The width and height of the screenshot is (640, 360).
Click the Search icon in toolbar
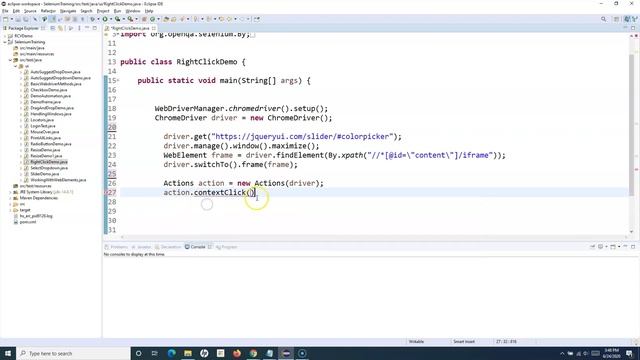tap(603, 19)
